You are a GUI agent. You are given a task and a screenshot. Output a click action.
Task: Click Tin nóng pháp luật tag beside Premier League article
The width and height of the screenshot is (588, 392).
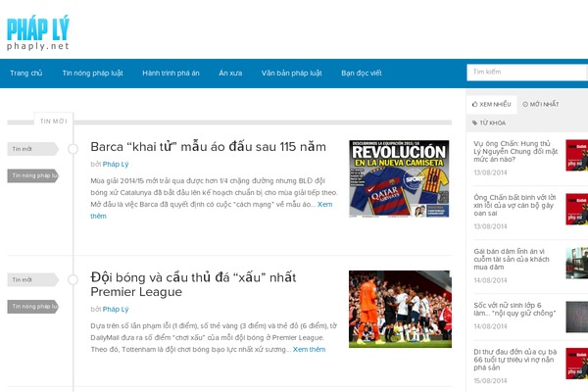coord(33,307)
